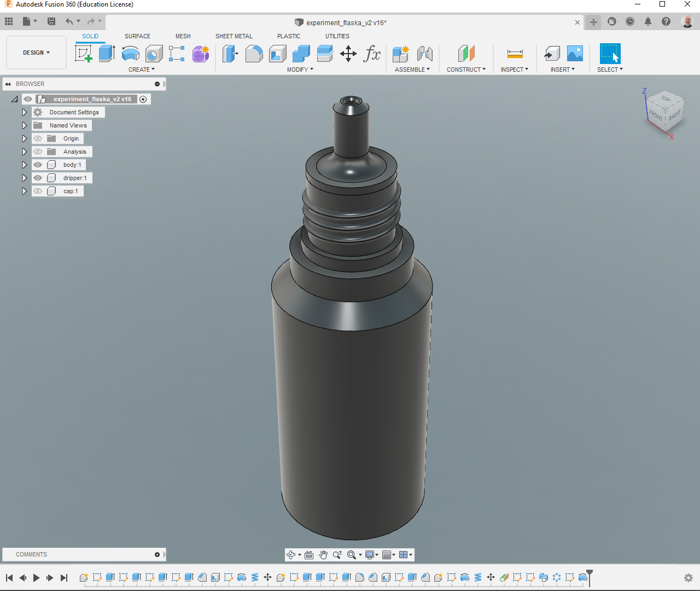Collapse the BROWSER panel

click(8, 84)
